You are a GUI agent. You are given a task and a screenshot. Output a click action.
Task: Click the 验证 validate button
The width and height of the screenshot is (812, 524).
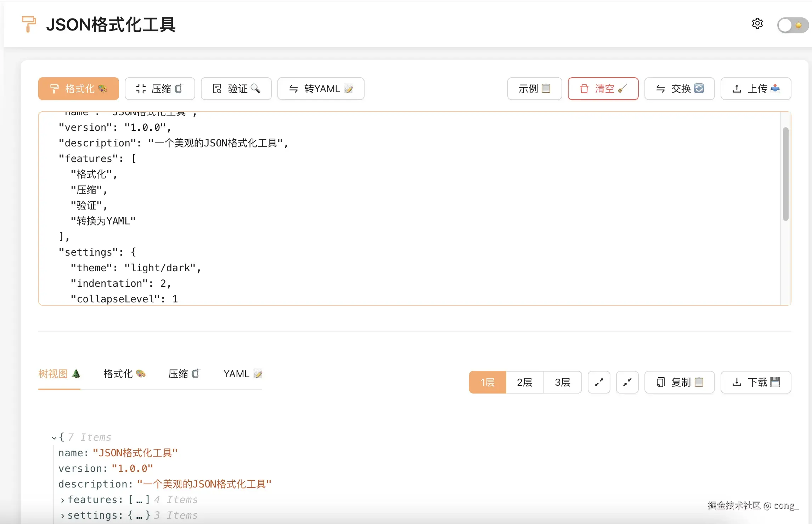pos(236,89)
